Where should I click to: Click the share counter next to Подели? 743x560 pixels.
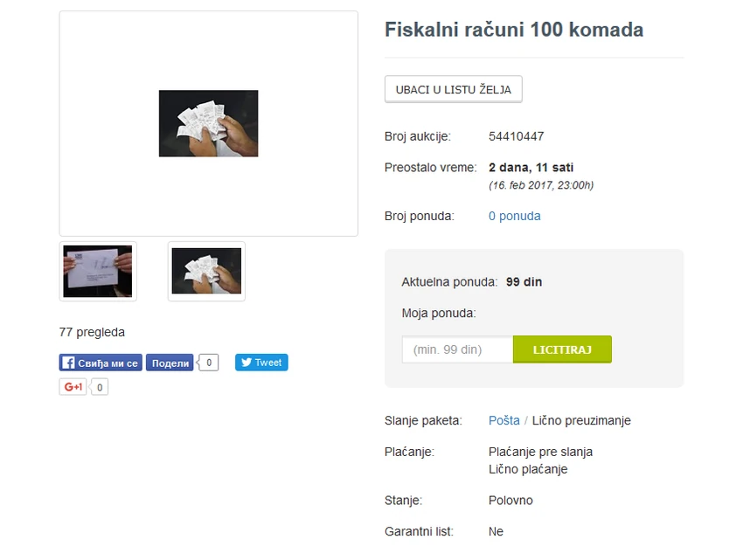[x=208, y=362]
